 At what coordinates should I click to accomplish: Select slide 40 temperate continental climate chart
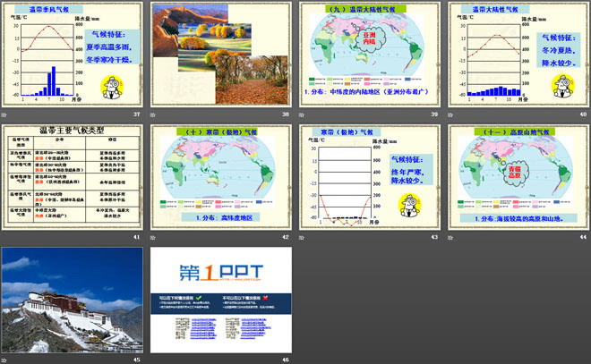tap(517, 55)
